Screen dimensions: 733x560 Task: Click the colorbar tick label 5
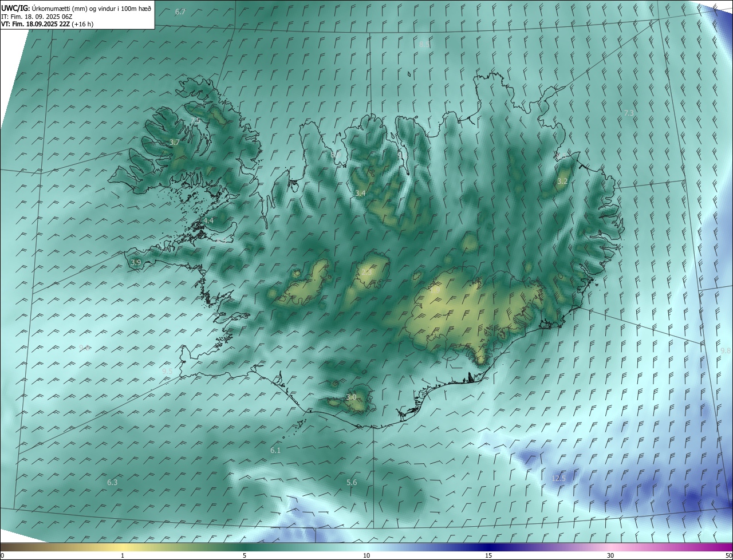tap(245, 555)
